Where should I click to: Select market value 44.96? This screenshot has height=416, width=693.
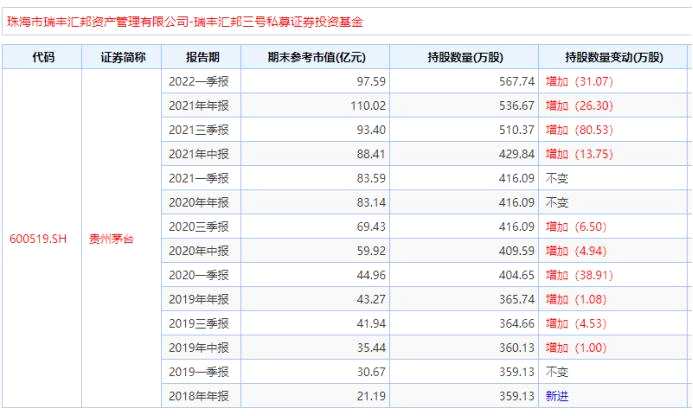point(371,275)
